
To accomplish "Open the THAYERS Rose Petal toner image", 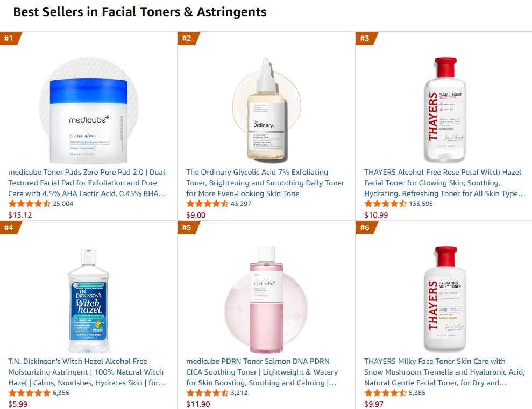I will (x=444, y=110).
